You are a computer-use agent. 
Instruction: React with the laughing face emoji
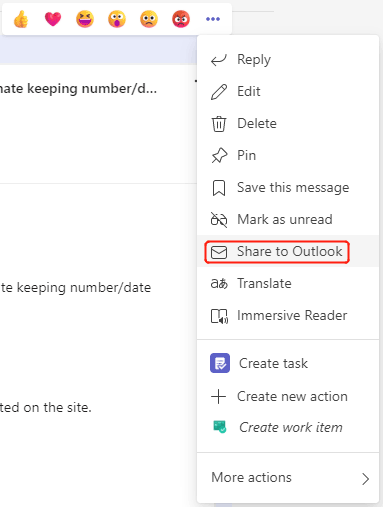point(85,19)
